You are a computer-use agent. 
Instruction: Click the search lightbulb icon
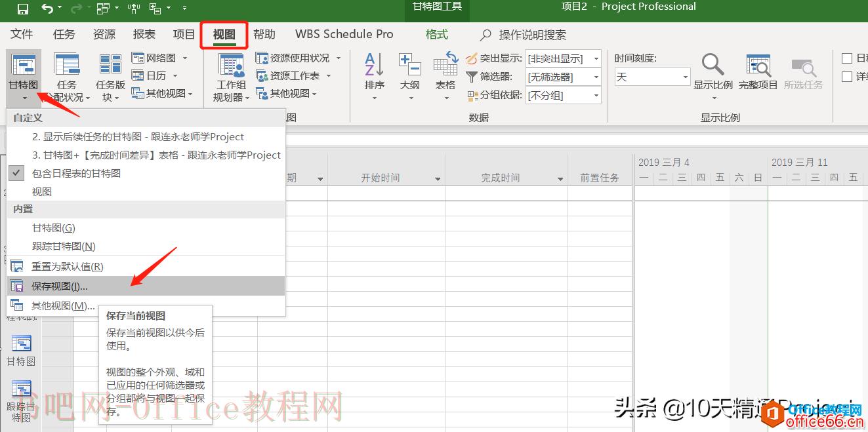coord(486,35)
